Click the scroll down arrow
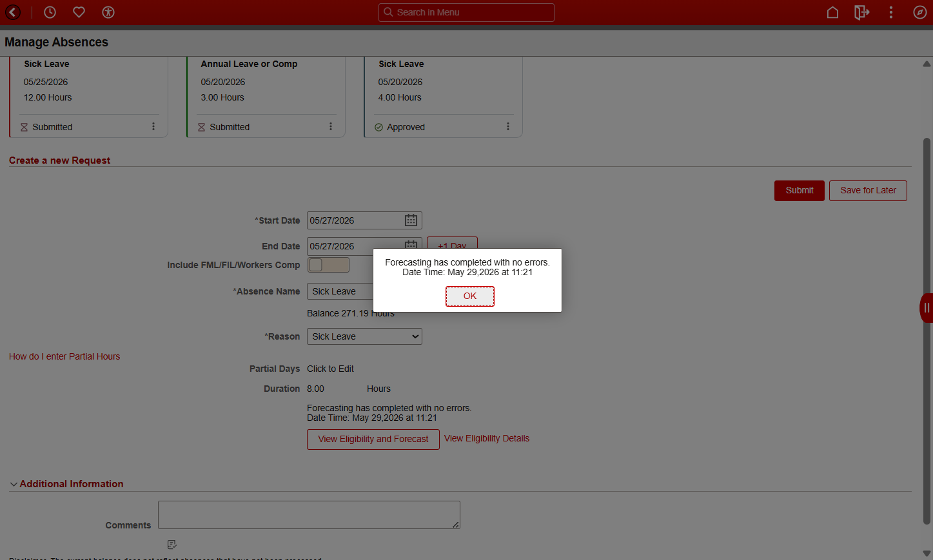The width and height of the screenshot is (933, 560). pyautogui.click(x=927, y=554)
